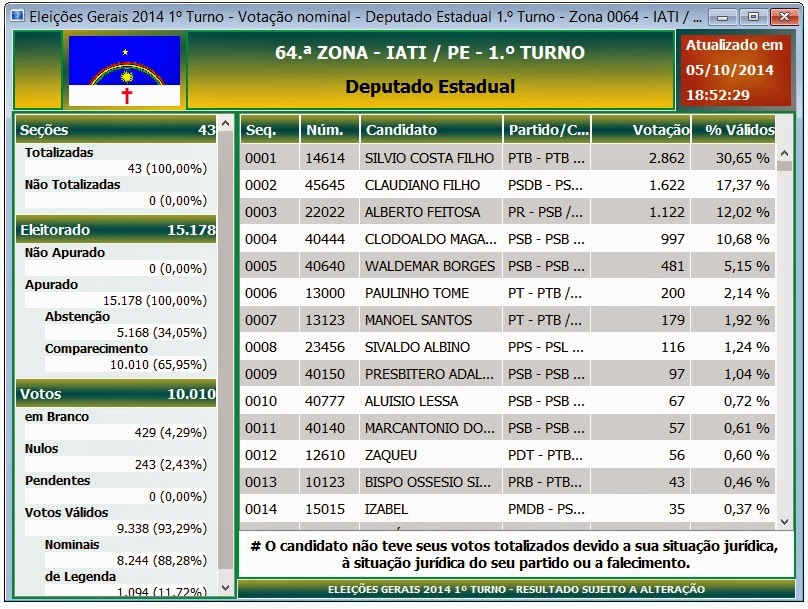Viewport: 808px width, 609px height.
Task: Click left panel scrollbar up arrow
Action: click(x=225, y=124)
